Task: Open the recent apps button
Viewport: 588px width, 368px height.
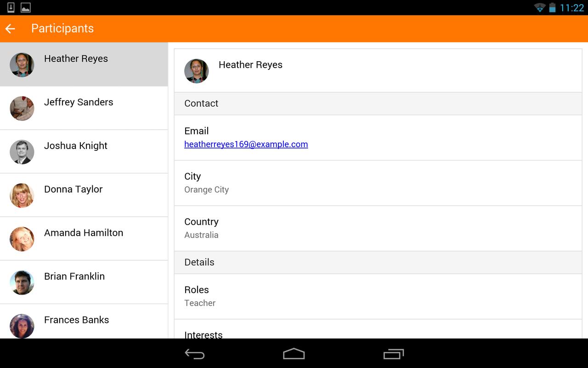Action: click(x=393, y=354)
